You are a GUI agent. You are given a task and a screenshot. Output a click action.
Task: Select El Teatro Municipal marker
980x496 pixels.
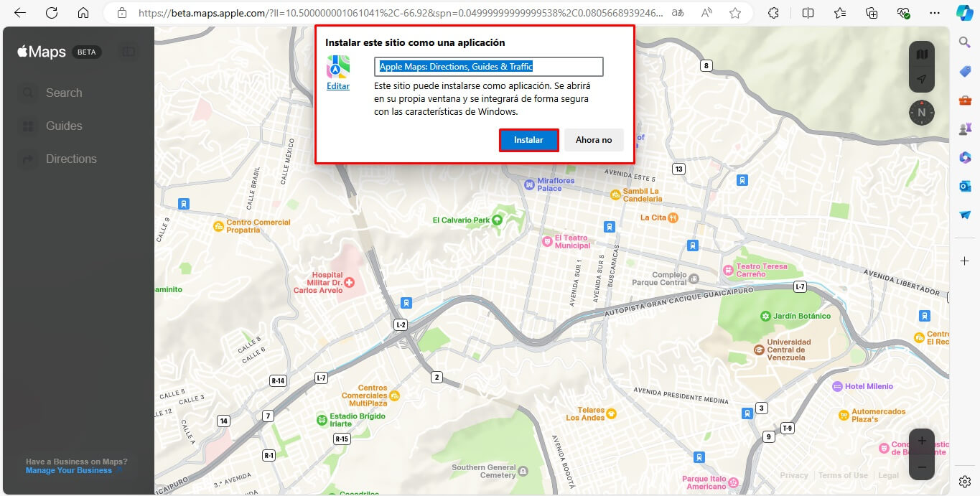(547, 243)
